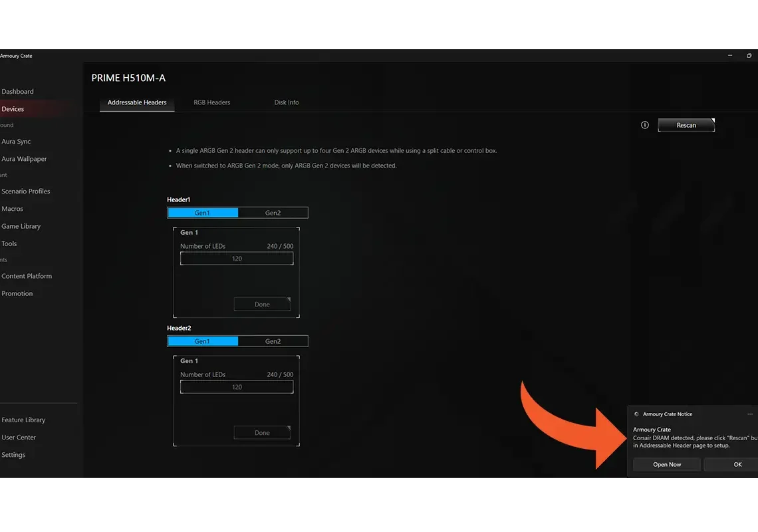The height and width of the screenshot is (532, 758).
Task: Select Gen1 for Header2
Action: click(x=203, y=341)
